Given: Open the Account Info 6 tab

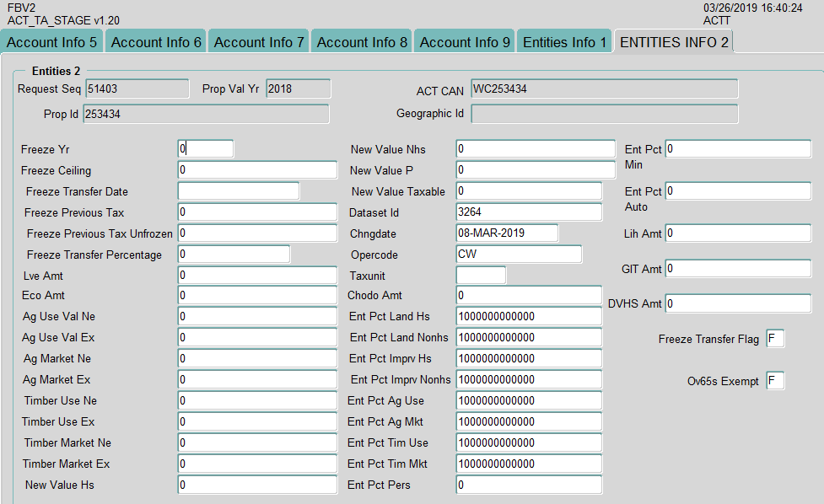Looking at the screenshot, I should (x=156, y=42).
